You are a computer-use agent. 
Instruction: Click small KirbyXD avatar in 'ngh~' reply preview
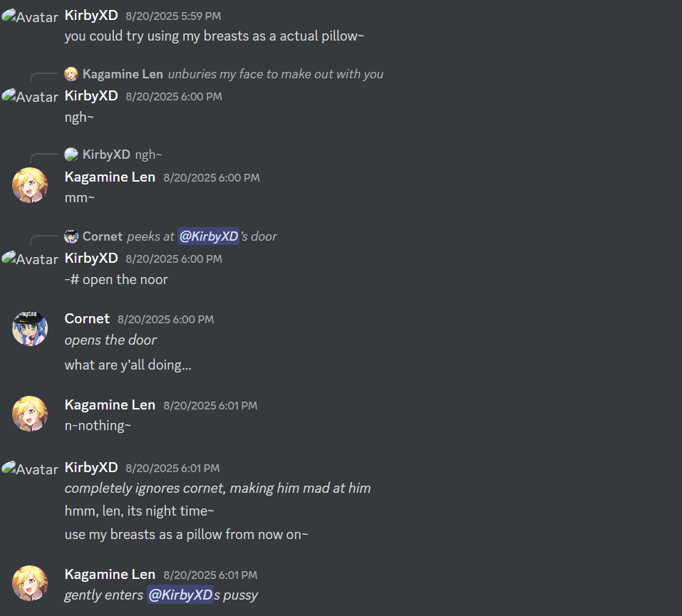[71, 155]
